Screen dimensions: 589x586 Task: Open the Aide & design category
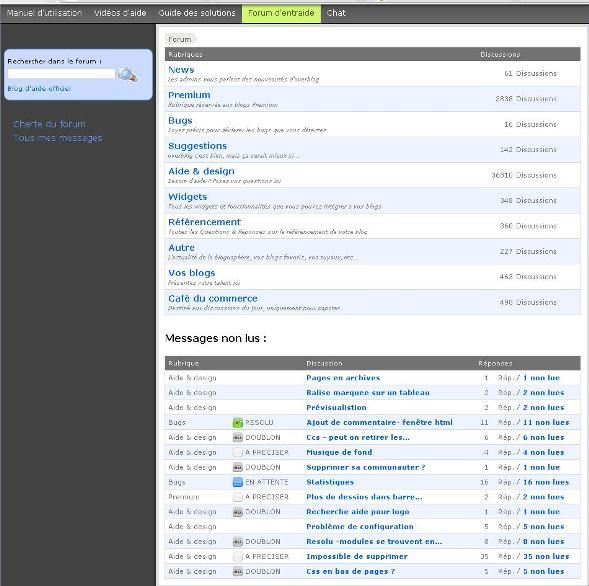tap(201, 171)
